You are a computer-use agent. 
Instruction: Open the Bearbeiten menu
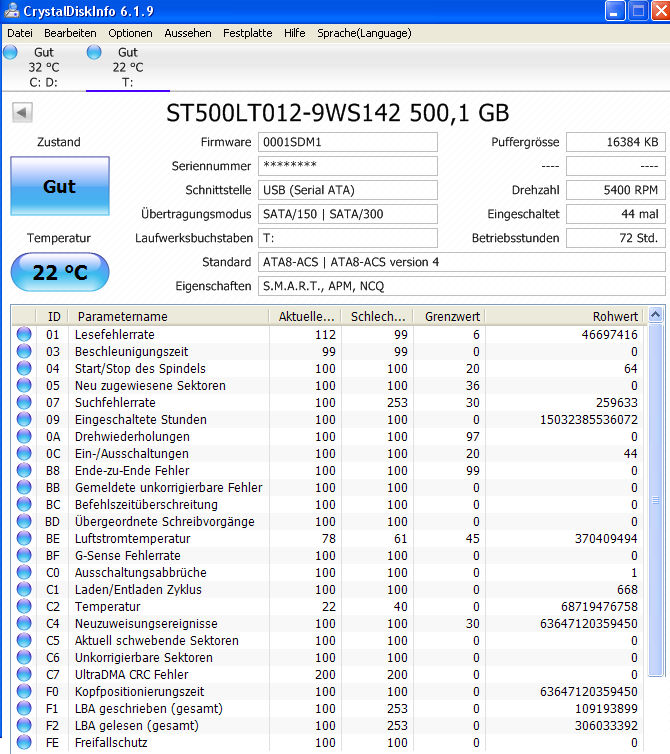(x=70, y=33)
